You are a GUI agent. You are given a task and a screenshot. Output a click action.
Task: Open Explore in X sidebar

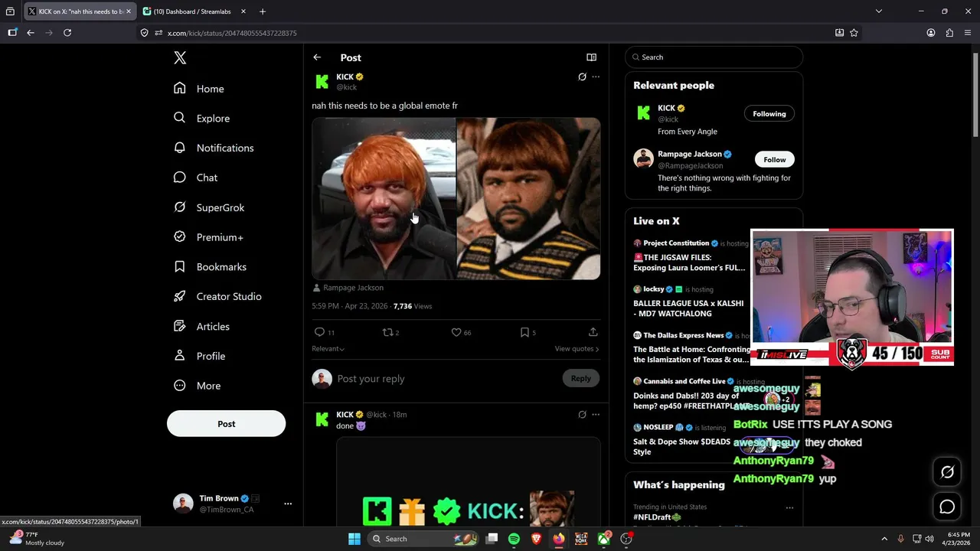tap(201, 119)
